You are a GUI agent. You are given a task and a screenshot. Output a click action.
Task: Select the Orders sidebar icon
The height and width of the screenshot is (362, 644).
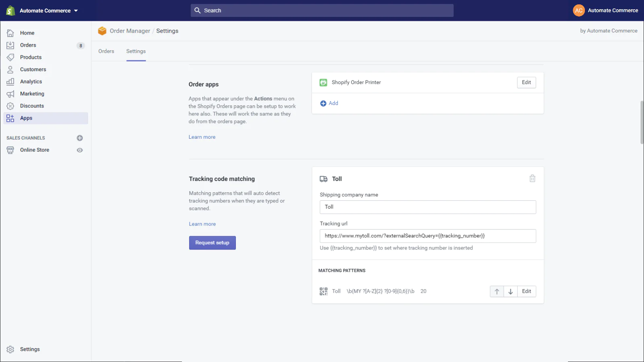pyautogui.click(x=10, y=45)
